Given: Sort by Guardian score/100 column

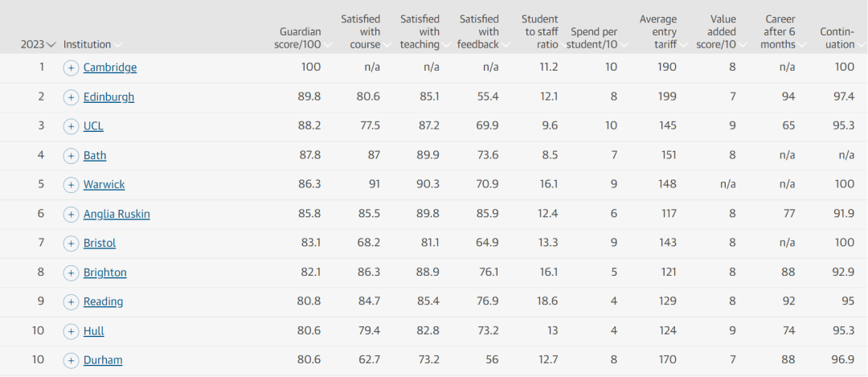Looking at the screenshot, I should pyautogui.click(x=301, y=39).
